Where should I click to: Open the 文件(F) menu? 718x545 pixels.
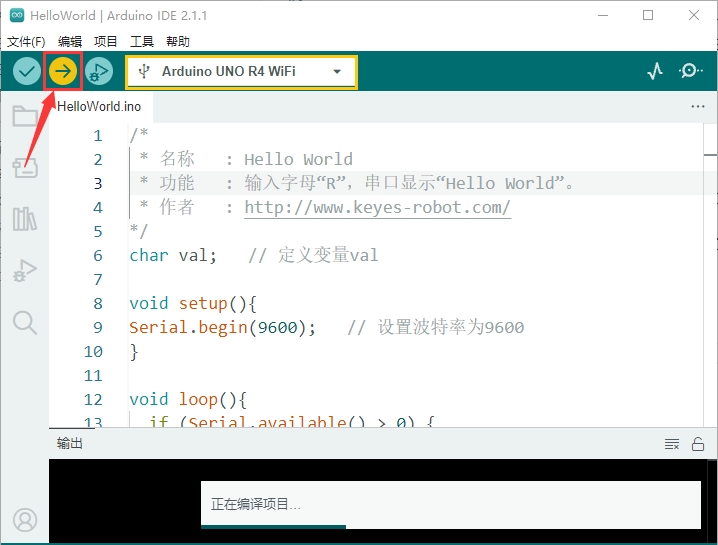click(26, 42)
